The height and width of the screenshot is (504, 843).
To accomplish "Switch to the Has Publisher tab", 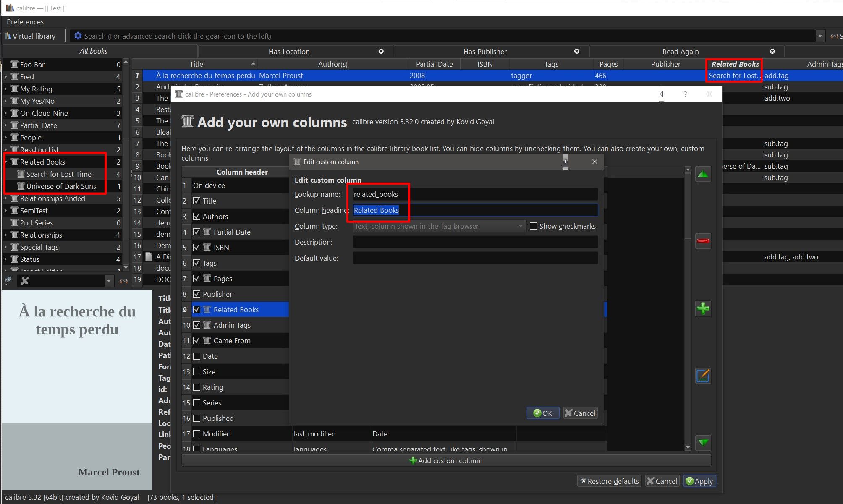I will (484, 52).
